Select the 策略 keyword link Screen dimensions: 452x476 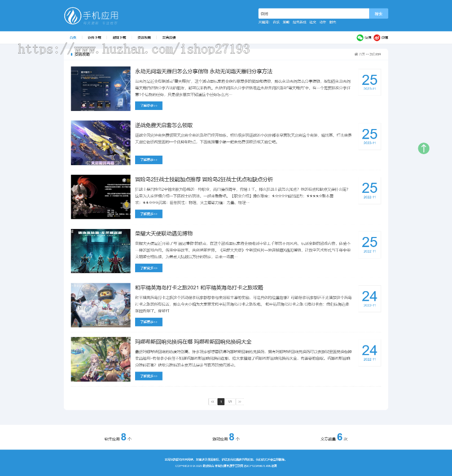click(286, 22)
